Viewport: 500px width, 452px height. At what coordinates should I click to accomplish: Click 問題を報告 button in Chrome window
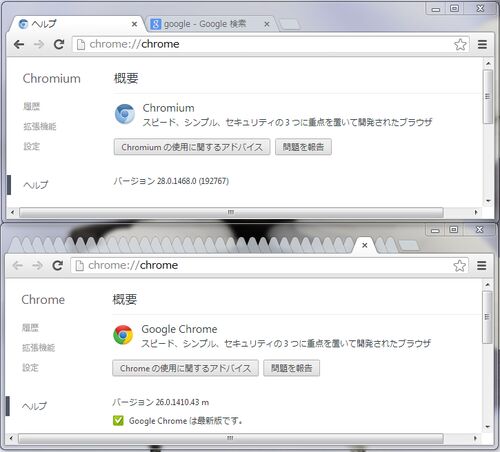(292, 368)
